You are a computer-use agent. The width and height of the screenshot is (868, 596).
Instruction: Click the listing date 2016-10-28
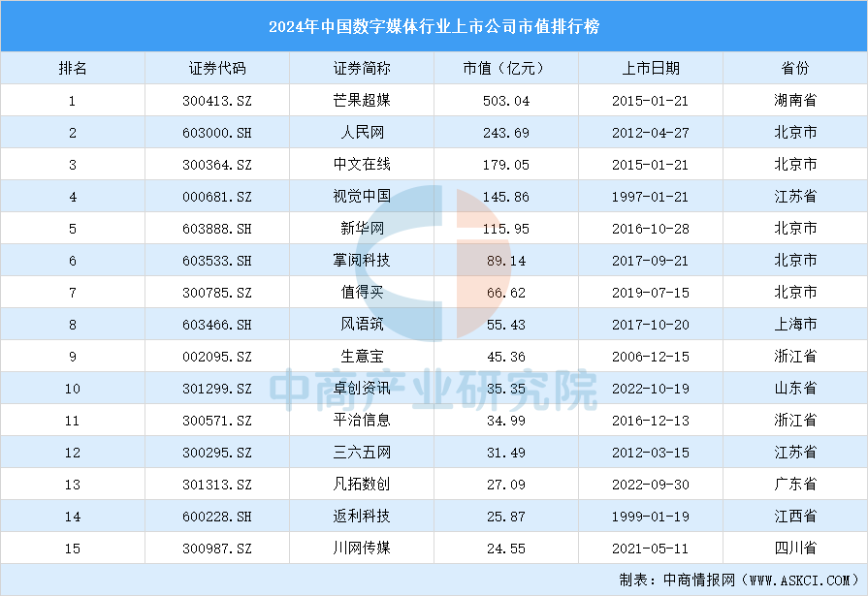pyautogui.click(x=651, y=229)
